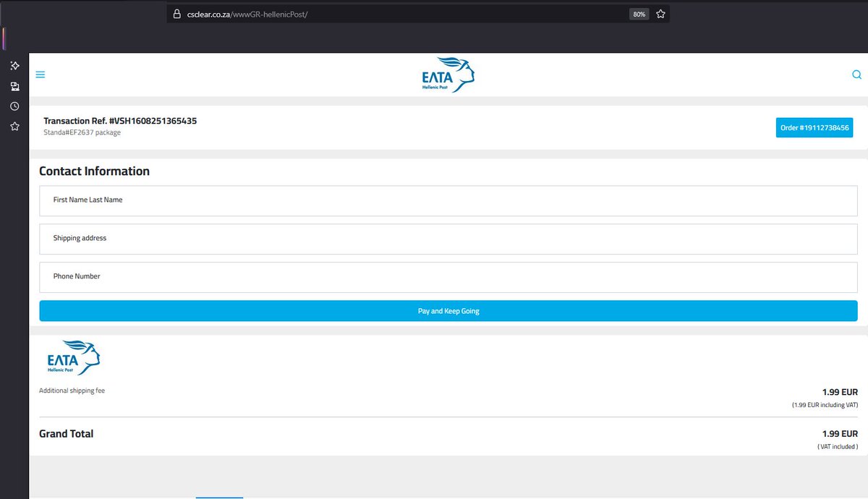Click the ELTA Hellenic Post header logo
Image resolution: width=868 pixels, height=499 pixels.
448,74
